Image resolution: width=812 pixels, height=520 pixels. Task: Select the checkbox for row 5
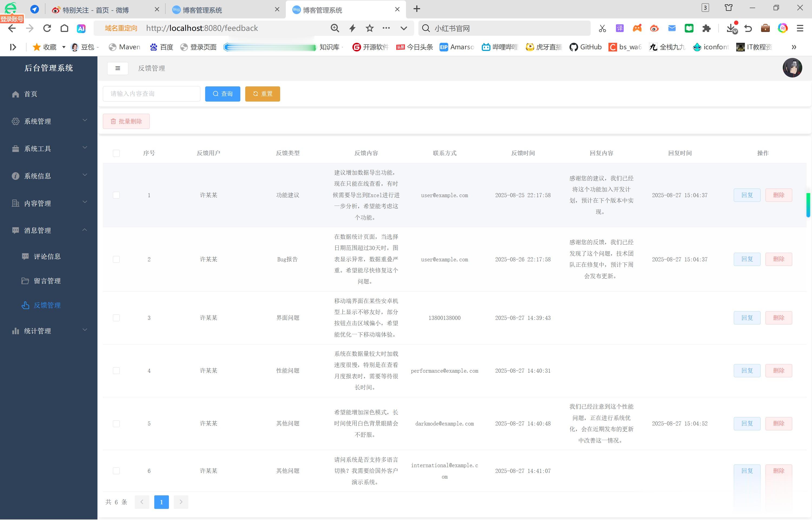(x=116, y=423)
